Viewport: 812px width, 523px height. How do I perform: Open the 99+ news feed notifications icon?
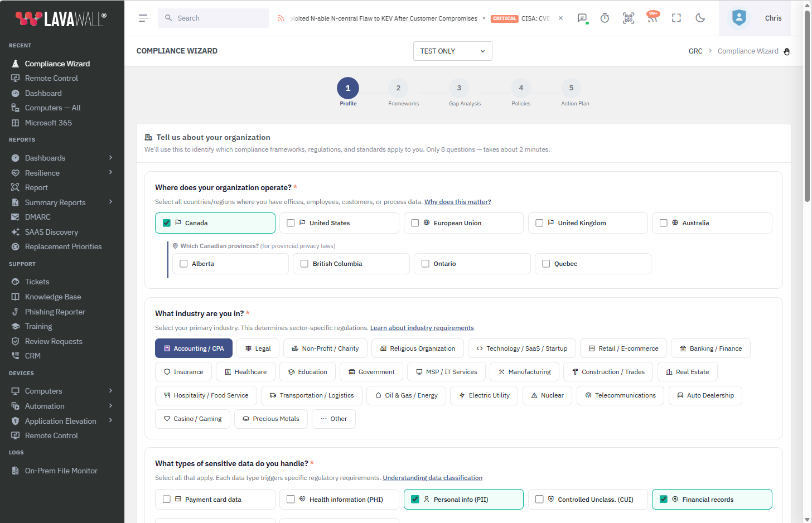[x=652, y=17]
